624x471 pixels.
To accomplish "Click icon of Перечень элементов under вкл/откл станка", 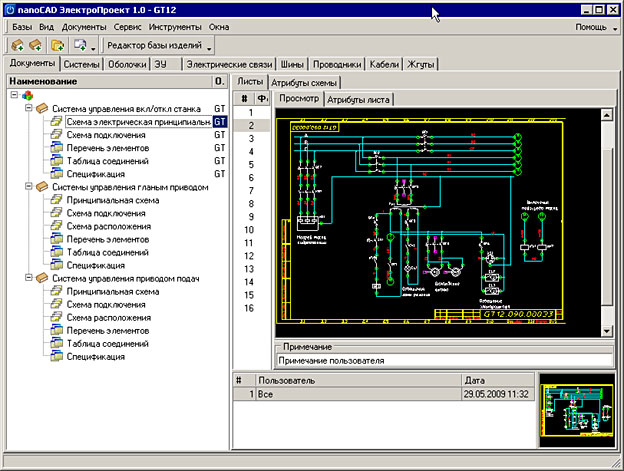I will (x=57, y=148).
